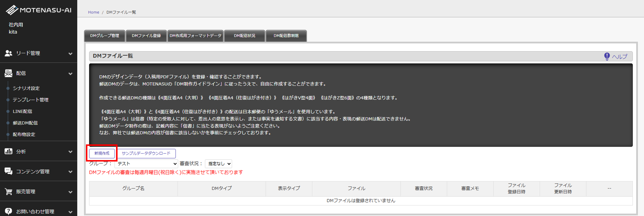Expand the 分析 chevron arrow
The height and width of the screenshot is (216, 644).
(x=71, y=152)
